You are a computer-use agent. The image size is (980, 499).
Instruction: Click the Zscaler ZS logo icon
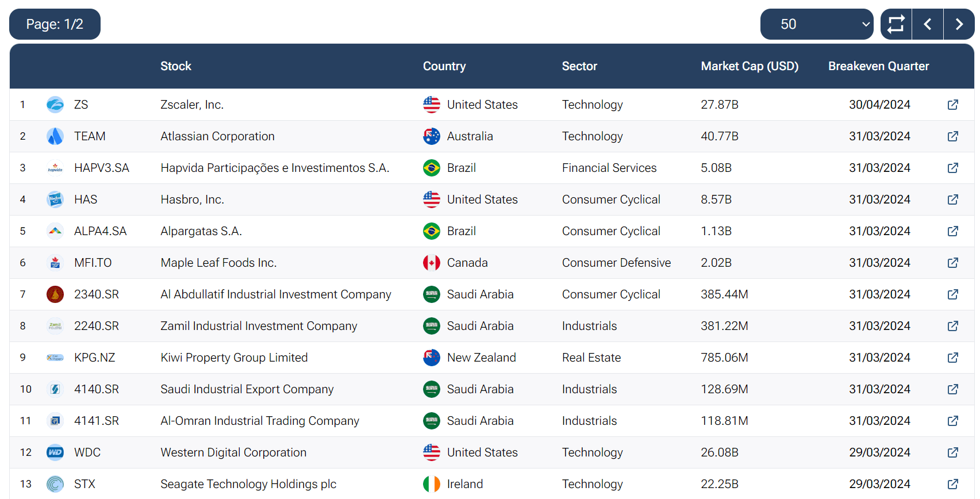55,105
